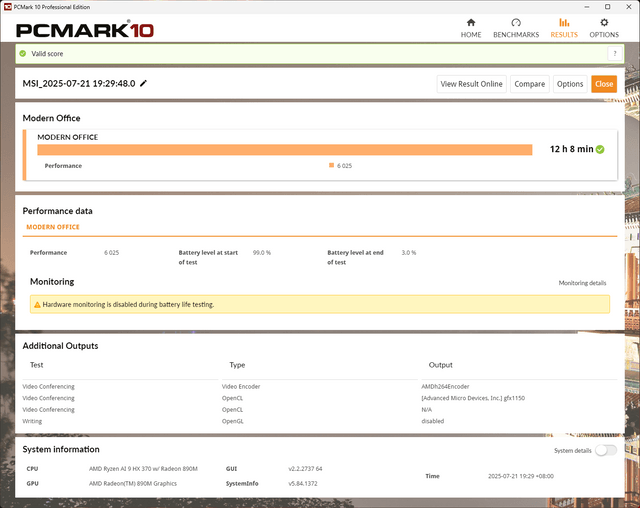The height and width of the screenshot is (508, 640).
Task: Open the Benchmarks gauge icon
Action: point(516,22)
